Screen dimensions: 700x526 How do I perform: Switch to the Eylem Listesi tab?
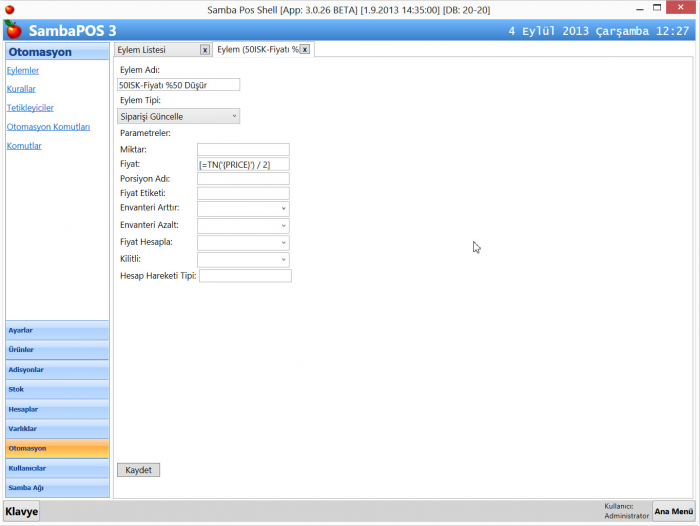[156, 49]
